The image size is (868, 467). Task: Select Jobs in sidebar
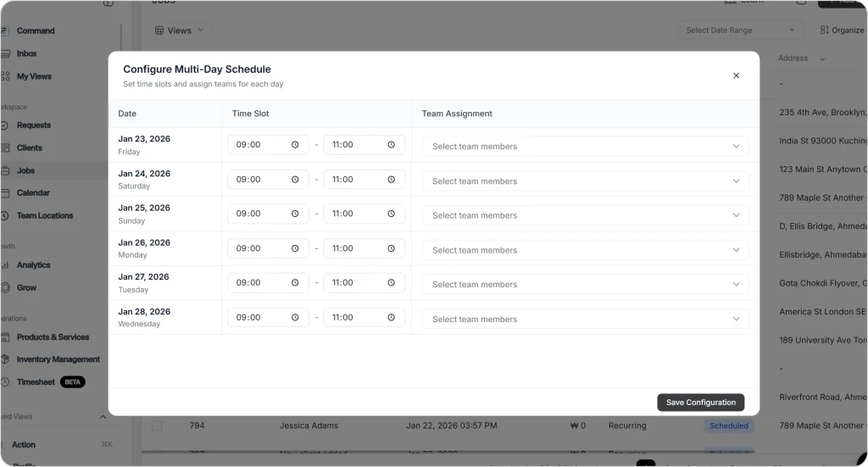tap(25, 170)
